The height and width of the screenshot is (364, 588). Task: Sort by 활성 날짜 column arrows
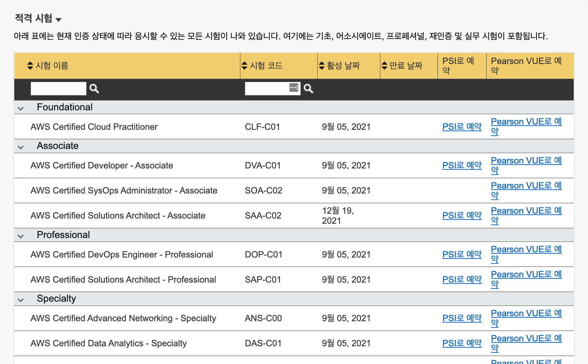322,65
